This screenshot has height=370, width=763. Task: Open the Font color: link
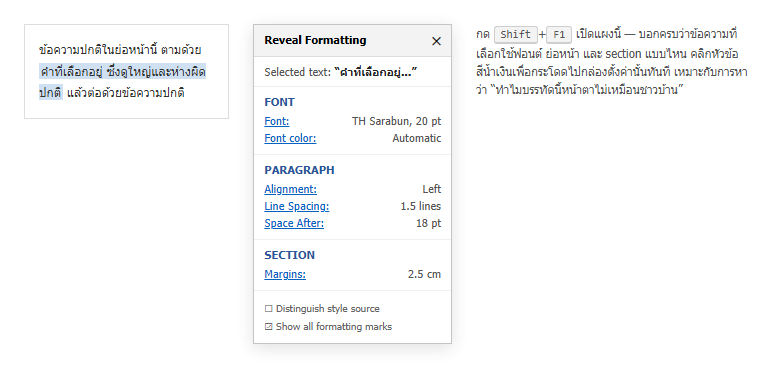tap(290, 138)
